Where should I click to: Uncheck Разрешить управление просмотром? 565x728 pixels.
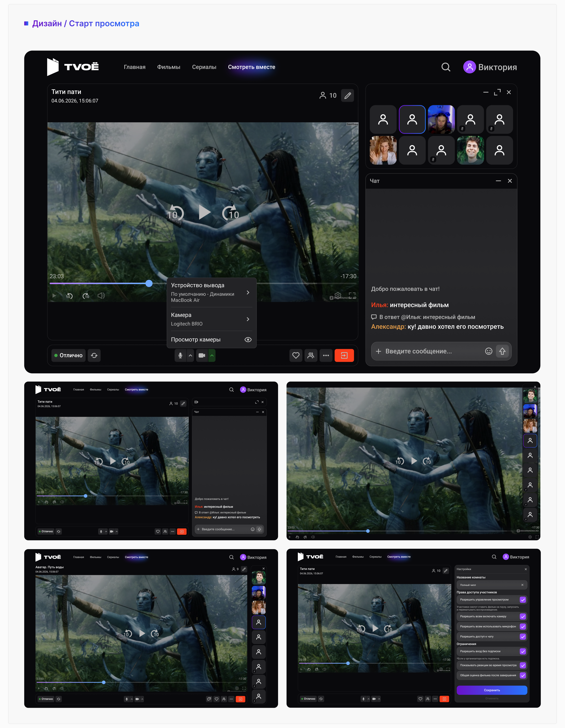[523, 600]
